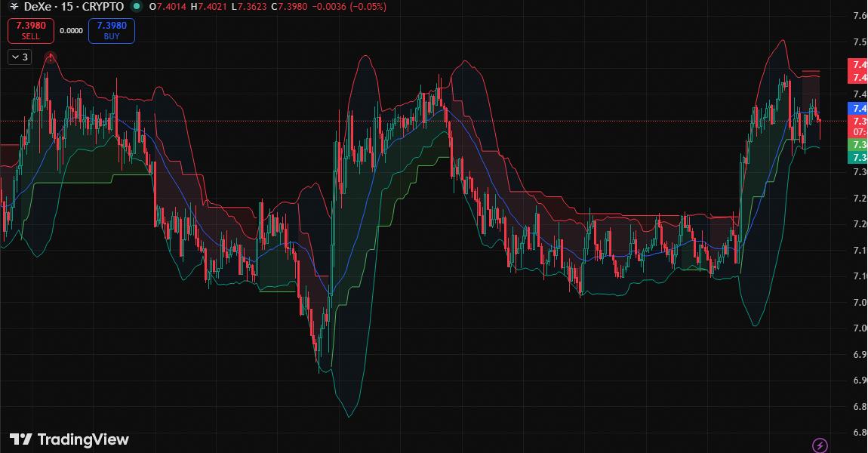The image size is (868, 453).
Task: Click the teal lower-band price label
Action: 858,157
